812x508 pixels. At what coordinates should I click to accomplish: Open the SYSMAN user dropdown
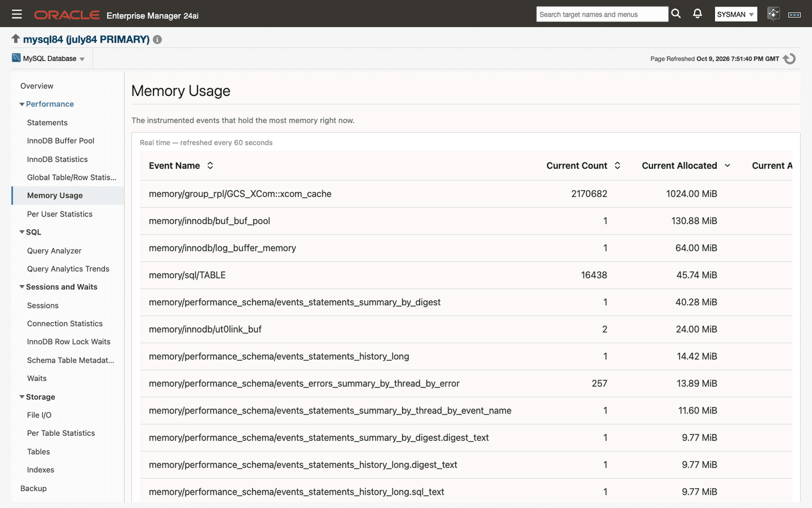(736, 14)
